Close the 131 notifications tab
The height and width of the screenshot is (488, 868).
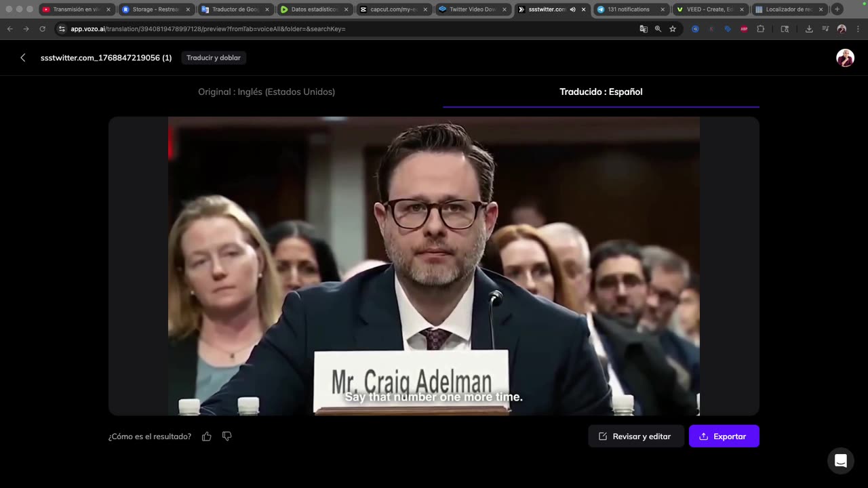pos(663,9)
